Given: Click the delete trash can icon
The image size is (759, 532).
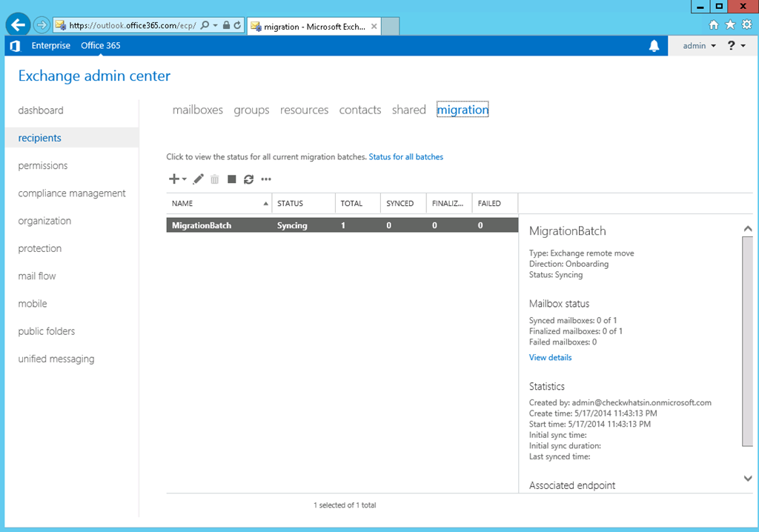Looking at the screenshot, I should point(214,179).
